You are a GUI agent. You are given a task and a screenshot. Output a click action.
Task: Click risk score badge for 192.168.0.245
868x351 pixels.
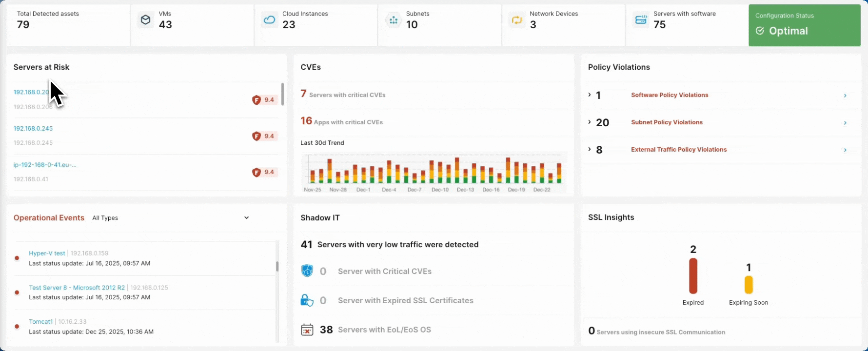[264, 136]
